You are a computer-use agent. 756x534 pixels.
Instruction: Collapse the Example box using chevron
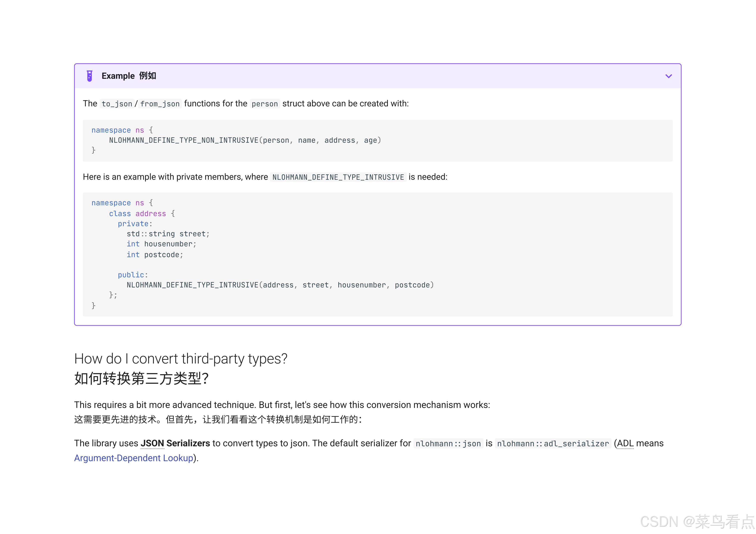pos(669,76)
